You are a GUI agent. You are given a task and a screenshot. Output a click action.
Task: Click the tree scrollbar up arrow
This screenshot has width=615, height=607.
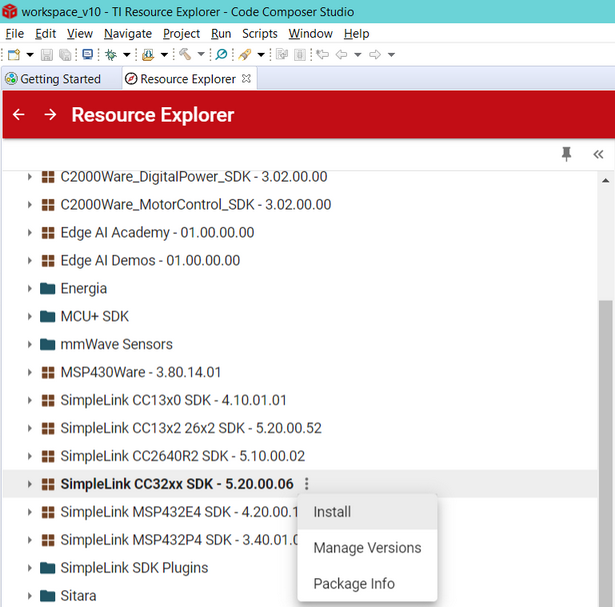point(606,181)
